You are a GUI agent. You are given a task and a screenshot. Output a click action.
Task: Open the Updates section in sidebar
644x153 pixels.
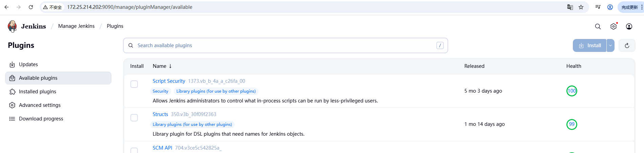tap(28, 64)
